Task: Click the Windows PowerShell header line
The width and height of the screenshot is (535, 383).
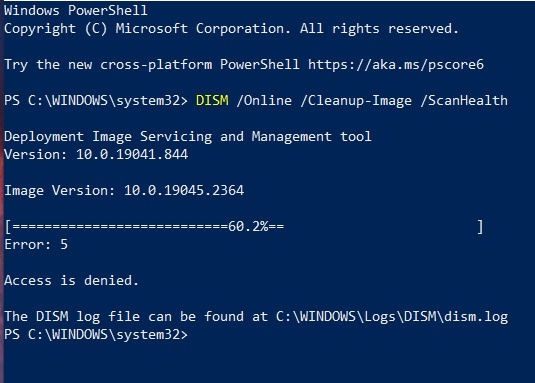Action: (x=76, y=10)
